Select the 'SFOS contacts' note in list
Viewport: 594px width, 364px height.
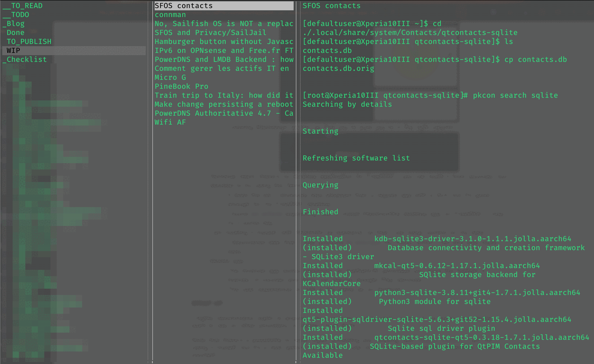pyautogui.click(x=183, y=6)
